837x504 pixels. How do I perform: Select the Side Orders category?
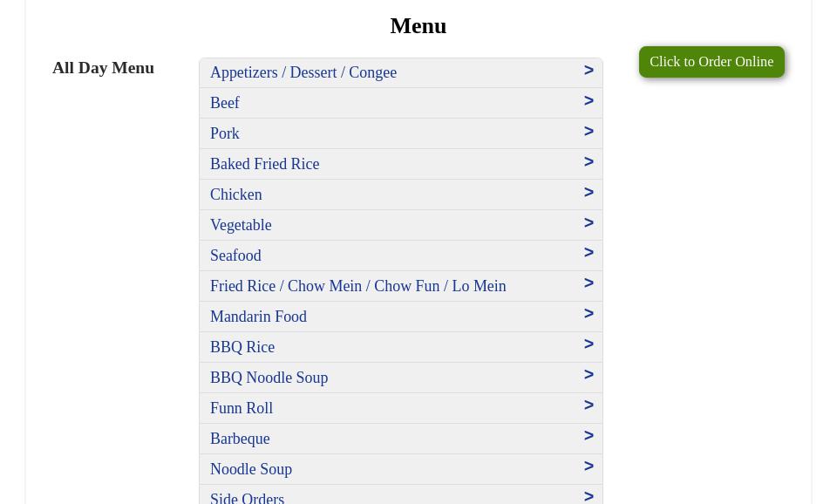pos(247,497)
